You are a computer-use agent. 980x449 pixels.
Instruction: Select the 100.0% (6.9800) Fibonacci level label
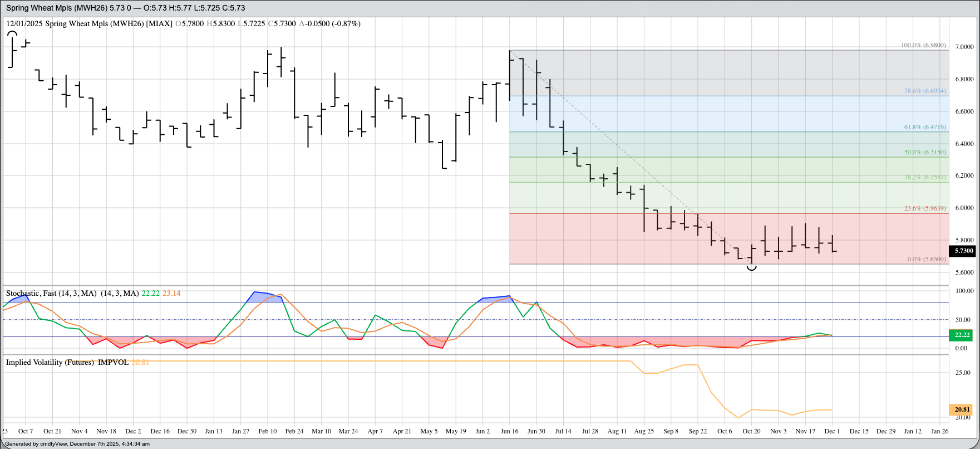[923, 46]
